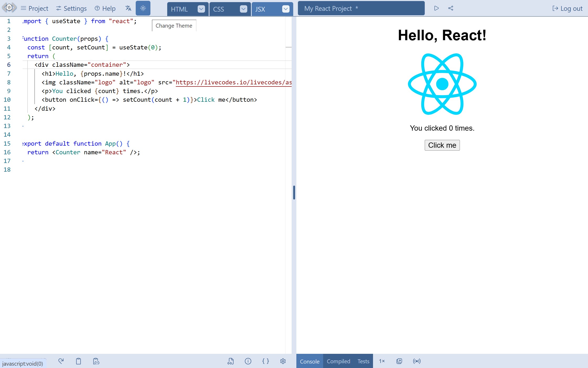This screenshot has width=588, height=368.
Task: Expand the HTML editor dropdown
Action: coord(201,9)
